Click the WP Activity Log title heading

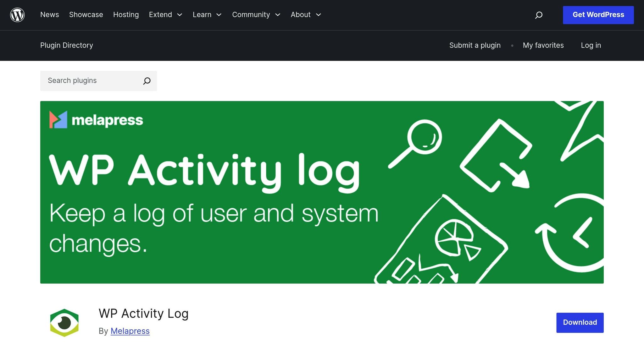click(143, 314)
